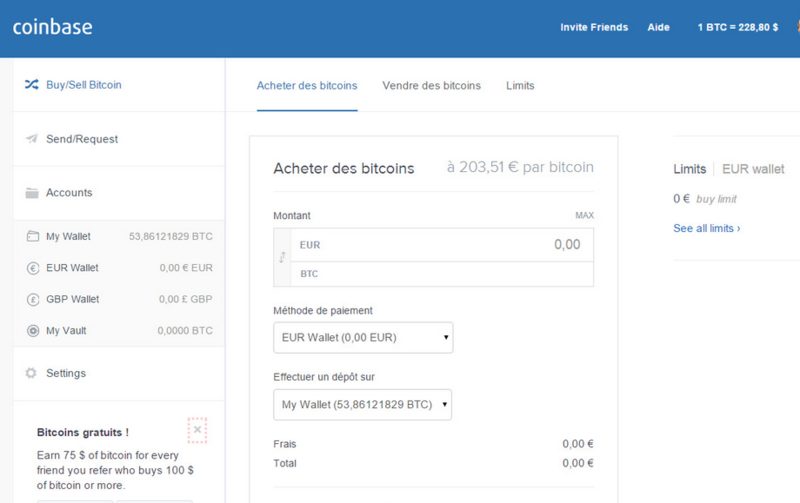Viewport: 800px width, 503px height.
Task: Click the 0 € buy limit text
Action: click(x=705, y=199)
